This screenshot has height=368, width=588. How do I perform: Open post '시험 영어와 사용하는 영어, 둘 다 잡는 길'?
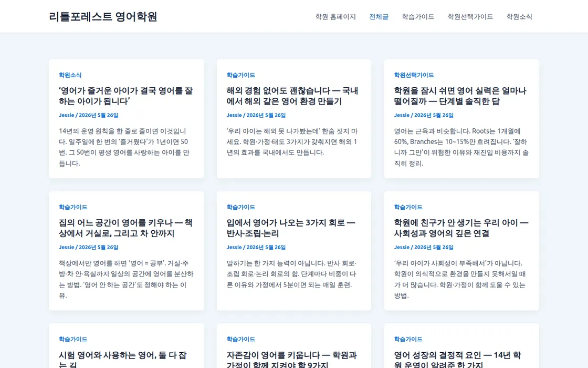pos(123,360)
